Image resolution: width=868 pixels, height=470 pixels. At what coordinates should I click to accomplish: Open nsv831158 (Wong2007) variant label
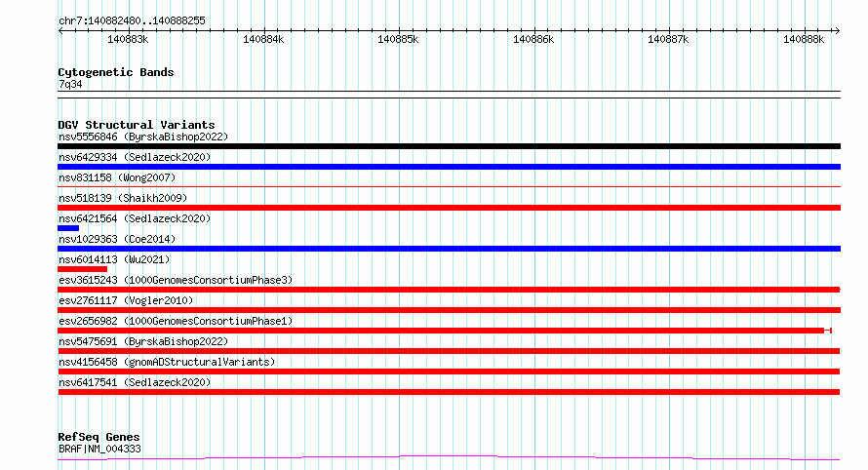click(x=117, y=177)
